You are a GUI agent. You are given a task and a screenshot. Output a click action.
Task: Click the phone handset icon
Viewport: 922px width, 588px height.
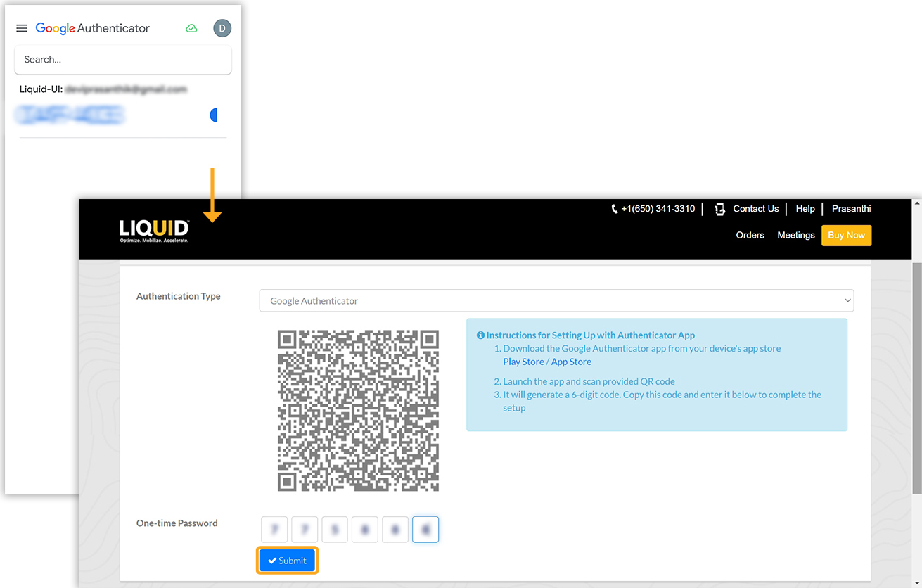click(615, 209)
